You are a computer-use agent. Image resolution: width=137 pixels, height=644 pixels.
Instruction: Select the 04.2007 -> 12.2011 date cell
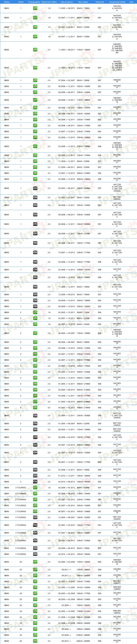[x=67, y=36]
